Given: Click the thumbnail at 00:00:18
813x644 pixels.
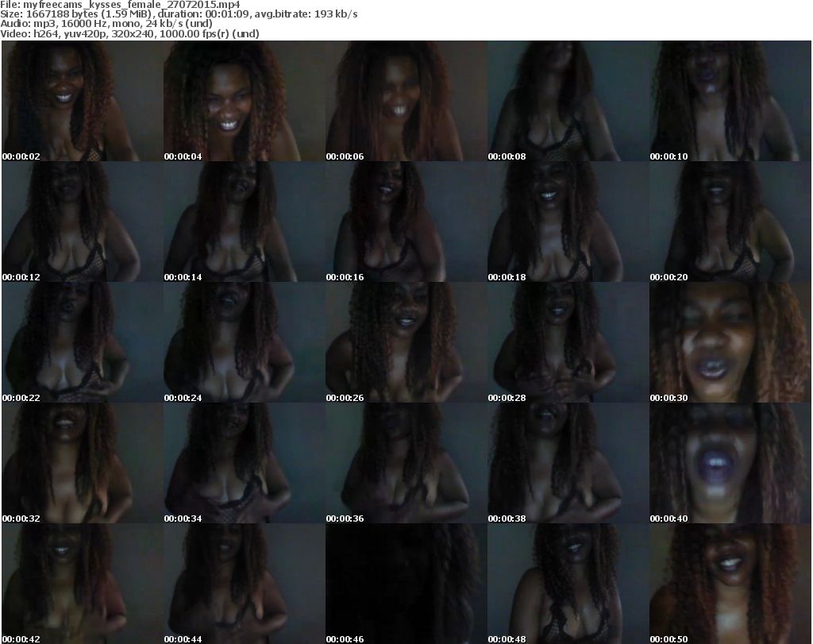Looking at the screenshot, I should [x=568, y=222].
